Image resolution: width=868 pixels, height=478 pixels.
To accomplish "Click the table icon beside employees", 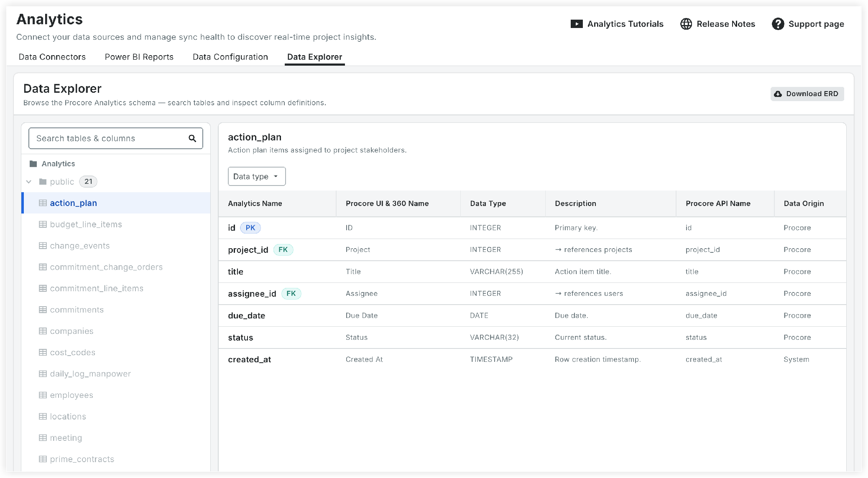I will pyautogui.click(x=43, y=395).
